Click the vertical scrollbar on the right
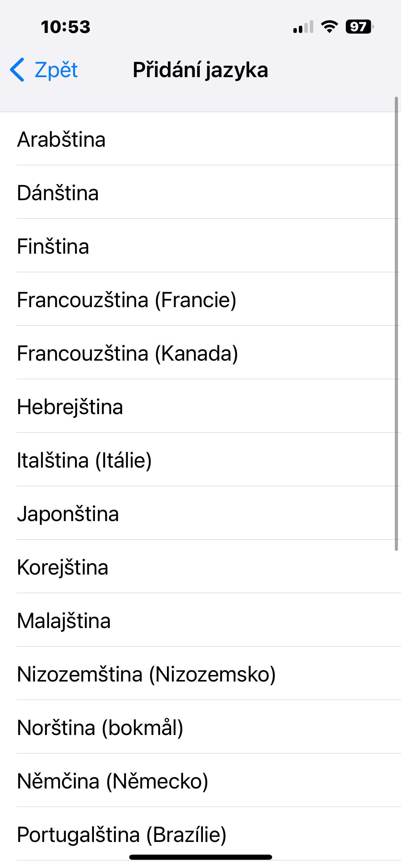The width and height of the screenshot is (401, 868). click(x=396, y=324)
